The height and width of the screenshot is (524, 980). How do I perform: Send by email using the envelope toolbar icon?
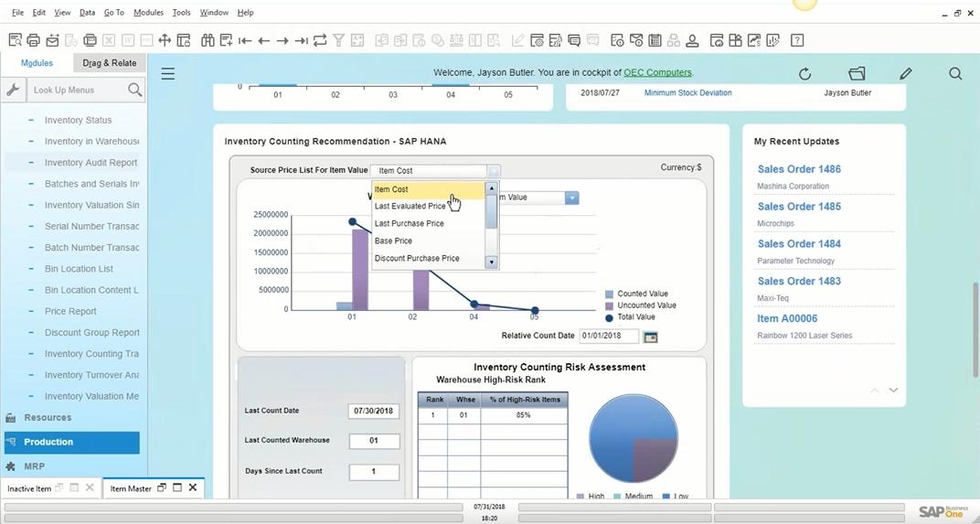(52, 40)
